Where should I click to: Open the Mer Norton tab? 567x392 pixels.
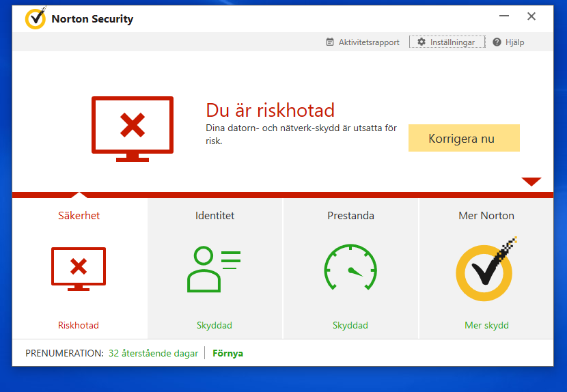486,216
